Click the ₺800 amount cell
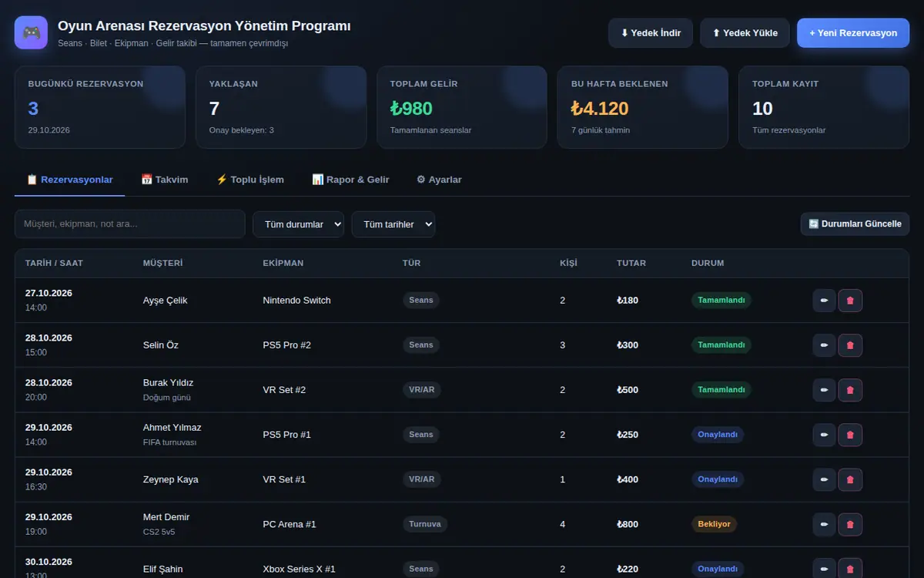924x578 pixels. click(628, 524)
